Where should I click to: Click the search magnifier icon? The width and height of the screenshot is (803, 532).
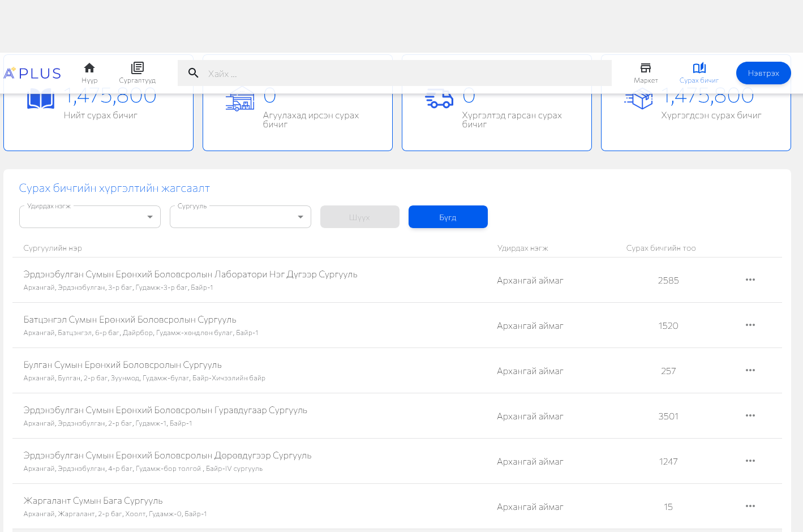(x=194, y=73)
